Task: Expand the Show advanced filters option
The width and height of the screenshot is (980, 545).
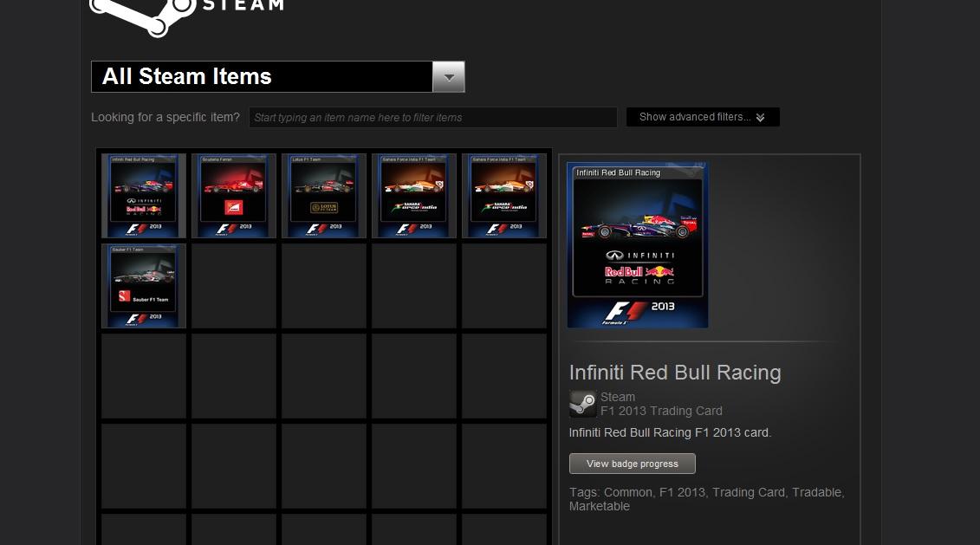Action: [703, 117]
